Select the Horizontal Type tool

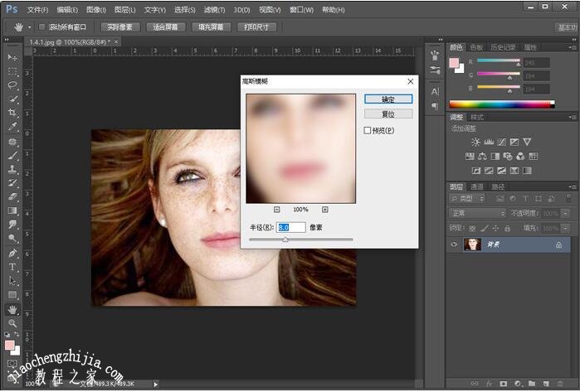pos(12,267)
